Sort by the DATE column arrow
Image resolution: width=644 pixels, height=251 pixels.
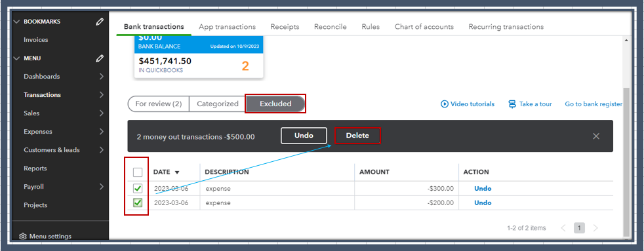pyautogui.click(x=177, y=172)
